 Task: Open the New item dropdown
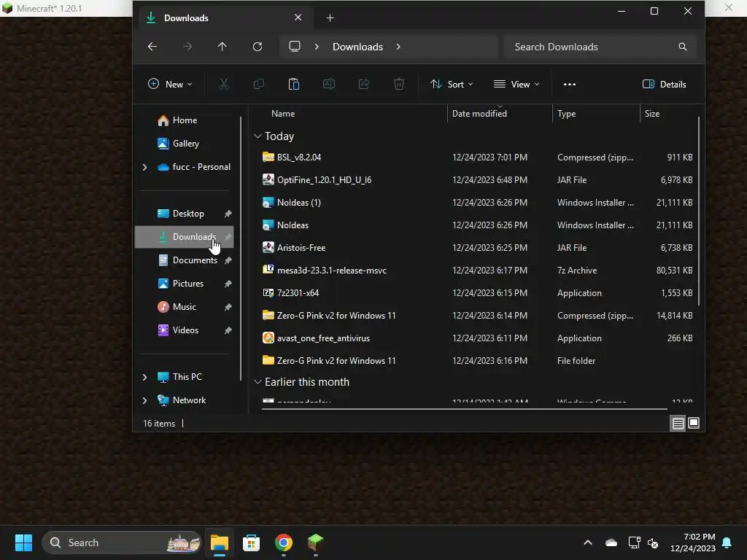tap(170, 85)
